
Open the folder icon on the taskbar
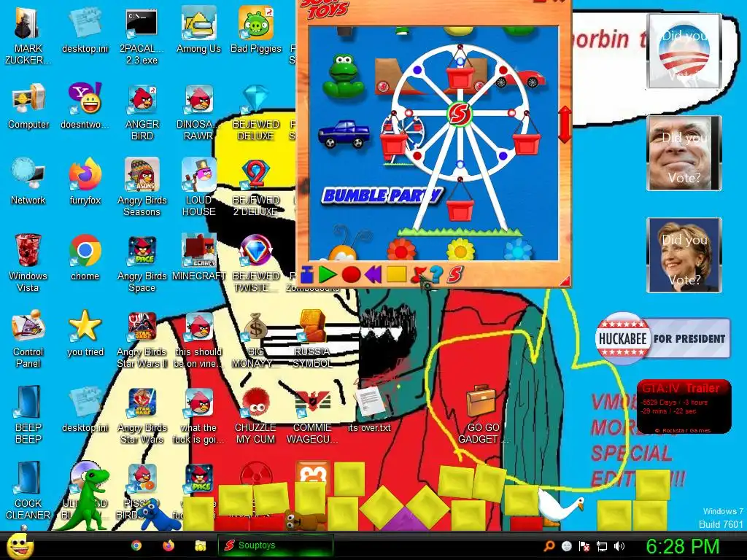click(200, 545)
